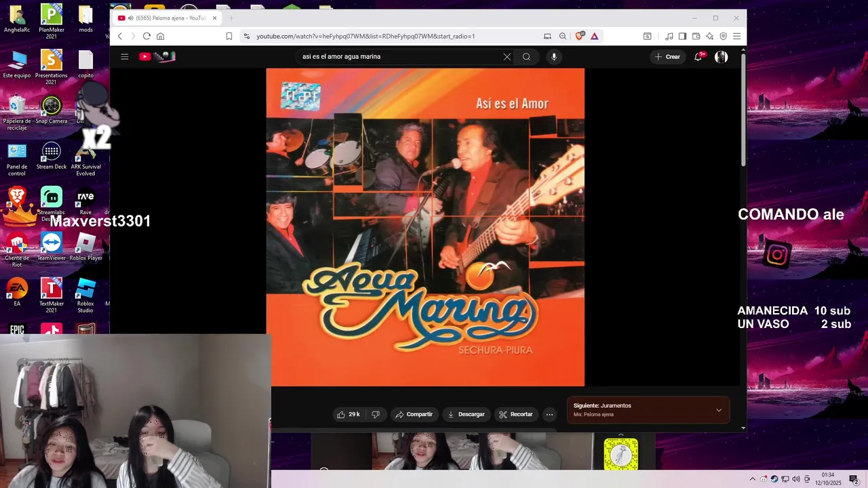View site information icon beside the URL

click(247, 36)
